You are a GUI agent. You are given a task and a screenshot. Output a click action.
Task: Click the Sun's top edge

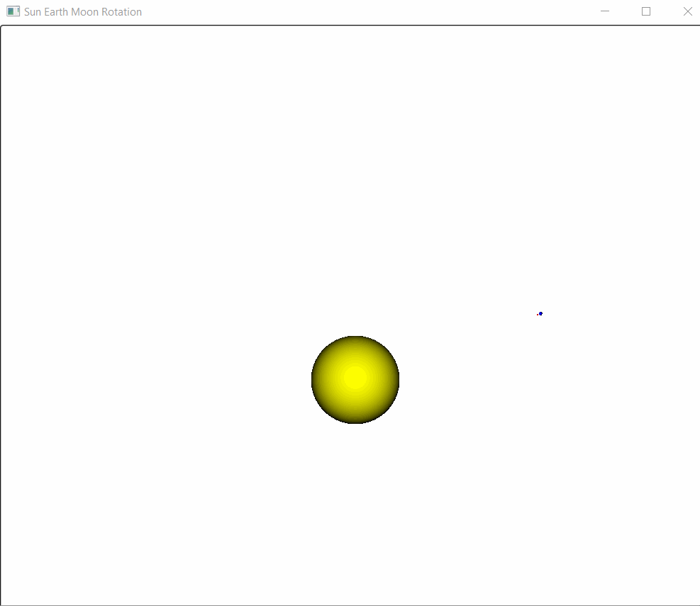click(x=355, y=338)
